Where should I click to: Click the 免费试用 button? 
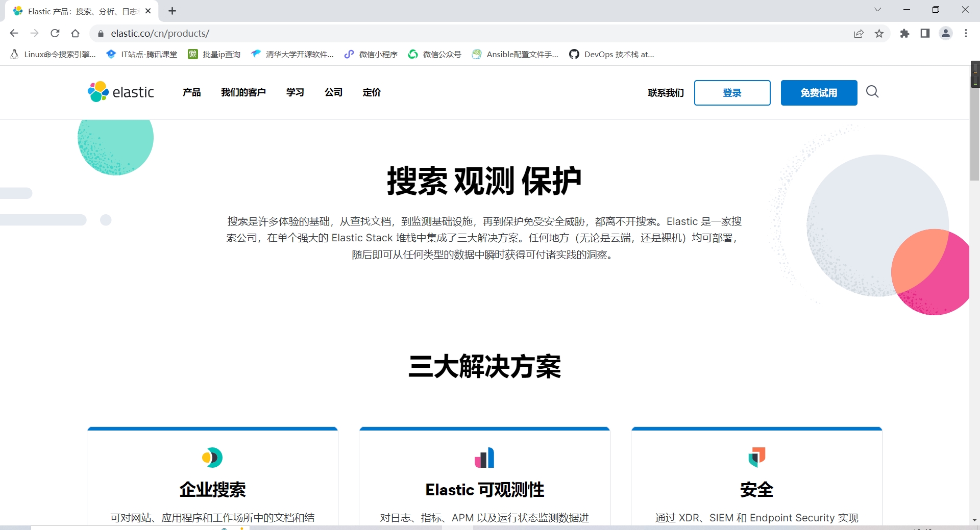pyautogui.click(x=819, y=93)
